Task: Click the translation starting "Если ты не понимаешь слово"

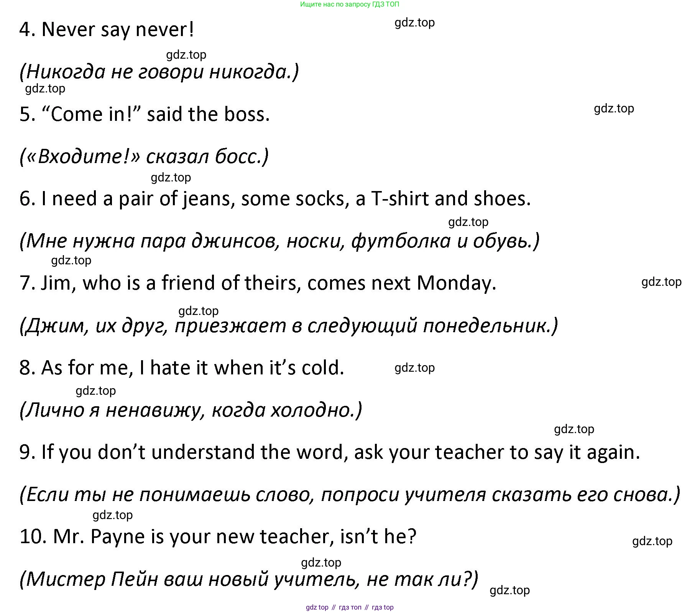Action: (350, 494)
